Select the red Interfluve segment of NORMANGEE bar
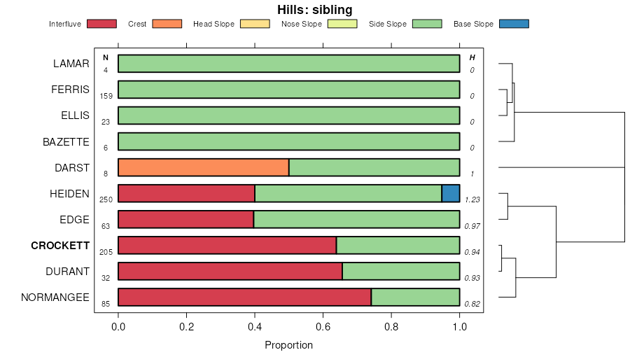 coord(244,297)
